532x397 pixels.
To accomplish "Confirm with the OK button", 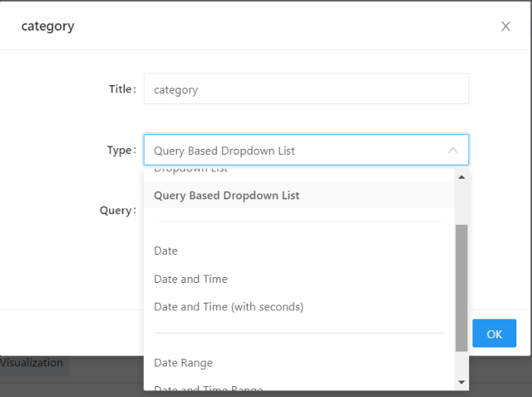I will click(495, 334).
